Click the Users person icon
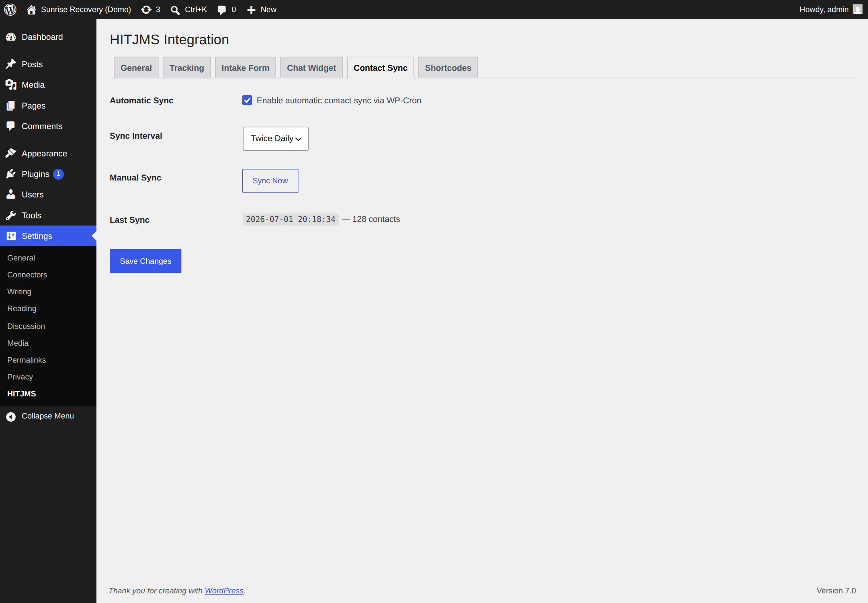 coord(11,195)
